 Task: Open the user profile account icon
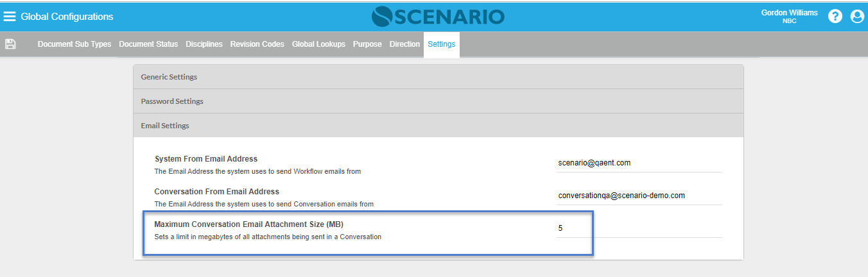point(857,17)
